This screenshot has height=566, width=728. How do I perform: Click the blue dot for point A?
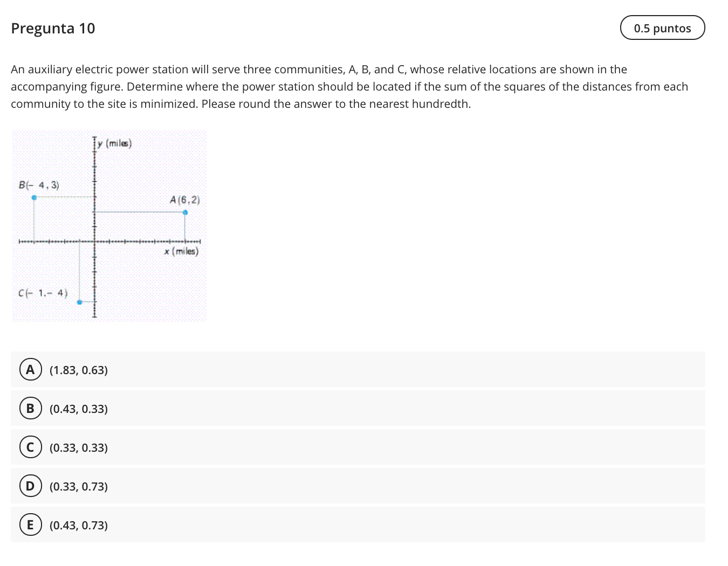coord(185,212)
